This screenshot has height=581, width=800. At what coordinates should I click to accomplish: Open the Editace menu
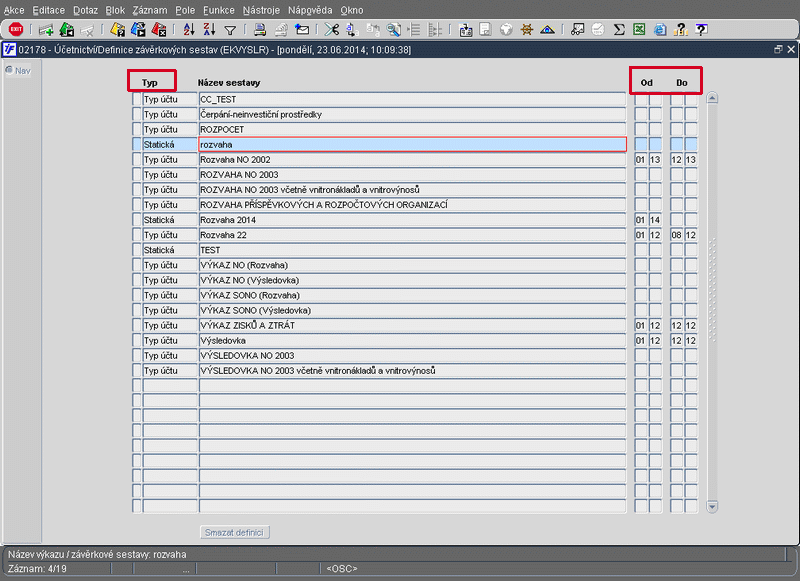48,10
